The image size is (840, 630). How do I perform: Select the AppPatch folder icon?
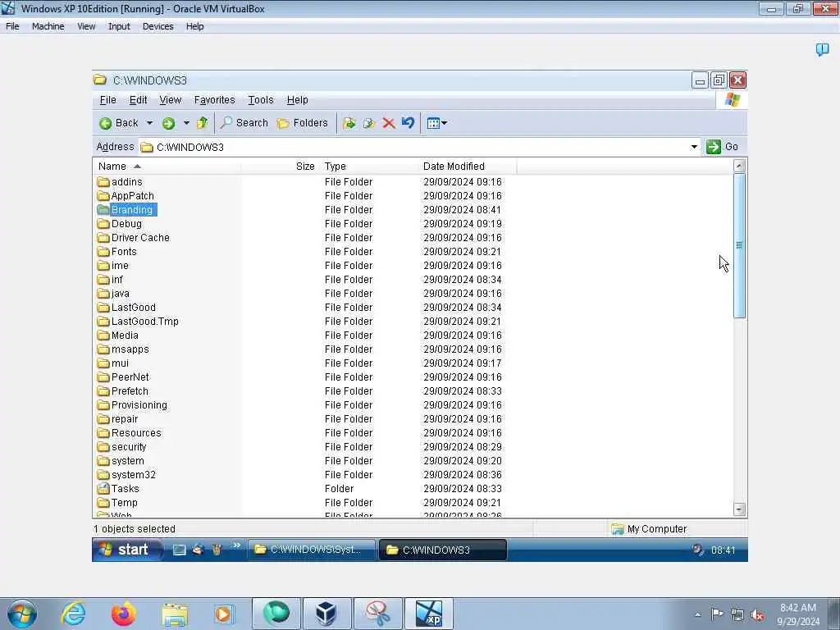pos(103,196)
